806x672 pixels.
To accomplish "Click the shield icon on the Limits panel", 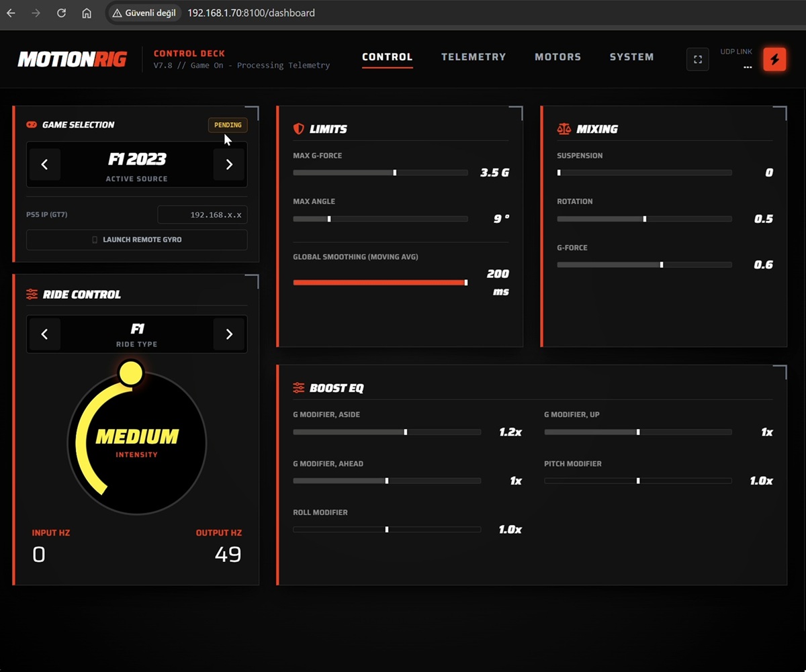I will 298,129.
